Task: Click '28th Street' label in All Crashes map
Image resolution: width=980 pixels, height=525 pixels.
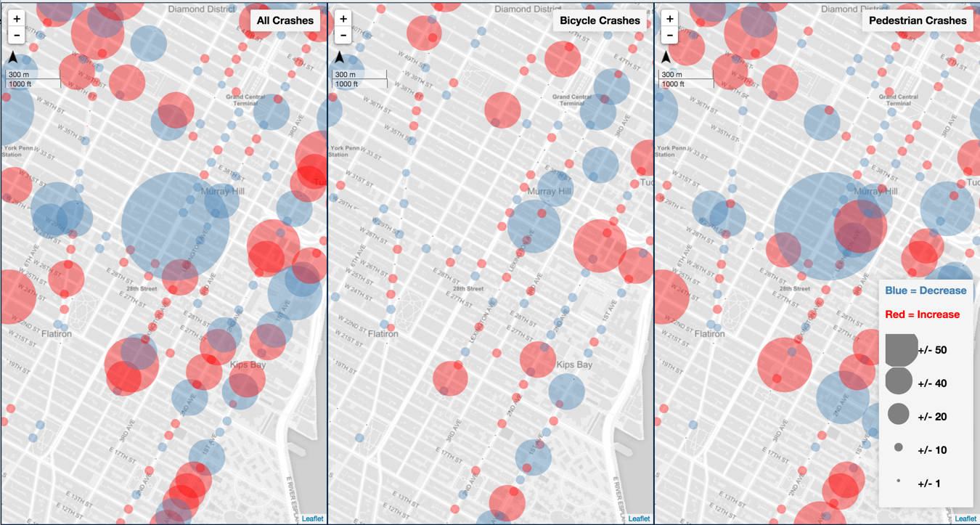Action: [x=142, y=289]
